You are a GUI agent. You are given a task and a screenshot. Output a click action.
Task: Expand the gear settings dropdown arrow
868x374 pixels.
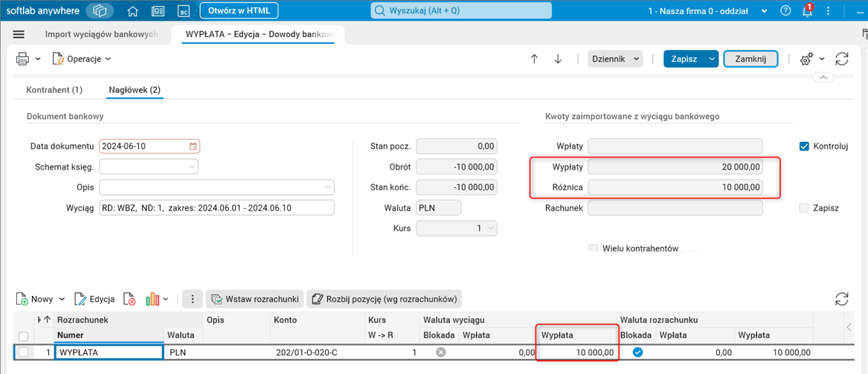[x=822, y=59]
